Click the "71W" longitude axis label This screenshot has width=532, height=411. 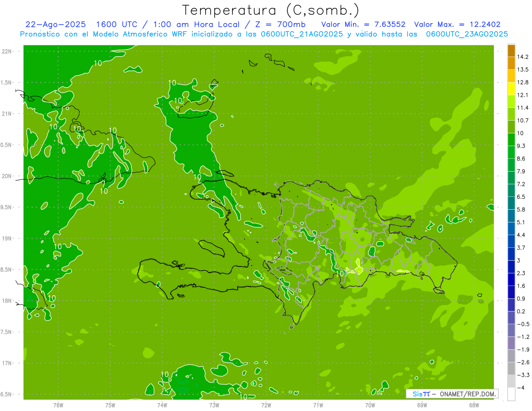click(318, 405)
